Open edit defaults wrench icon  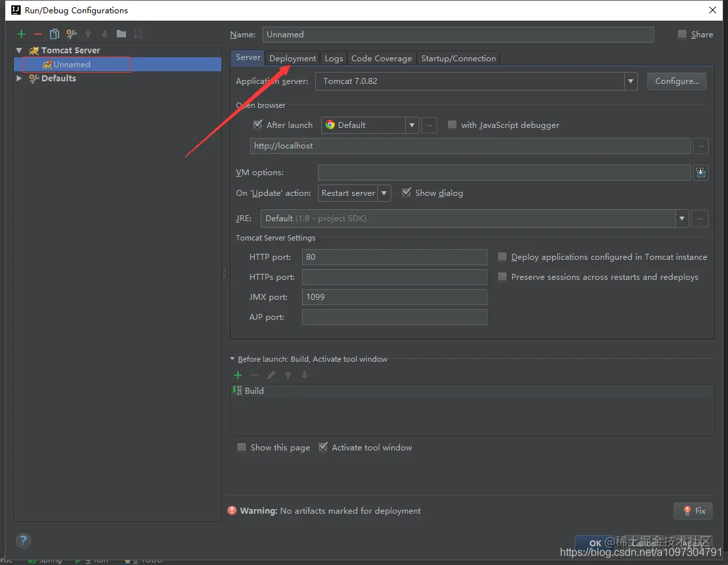point(71,34)
